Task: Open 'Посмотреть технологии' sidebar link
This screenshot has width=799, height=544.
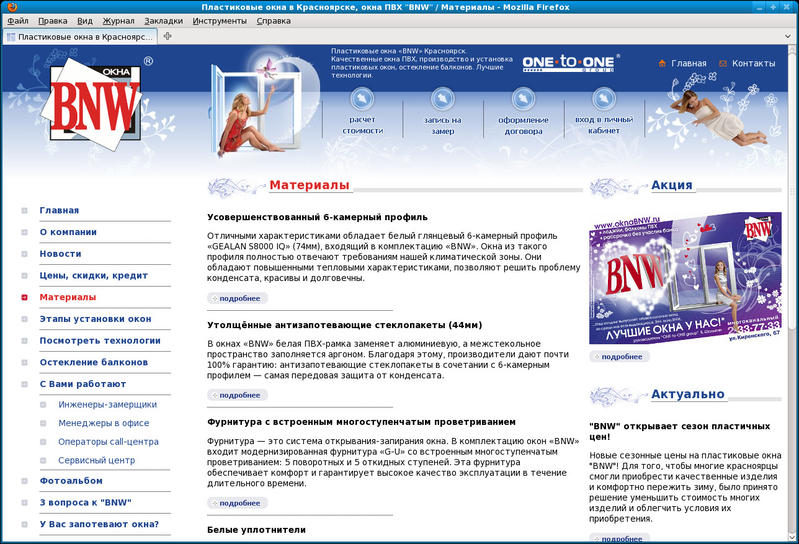Action: [100, 341]
